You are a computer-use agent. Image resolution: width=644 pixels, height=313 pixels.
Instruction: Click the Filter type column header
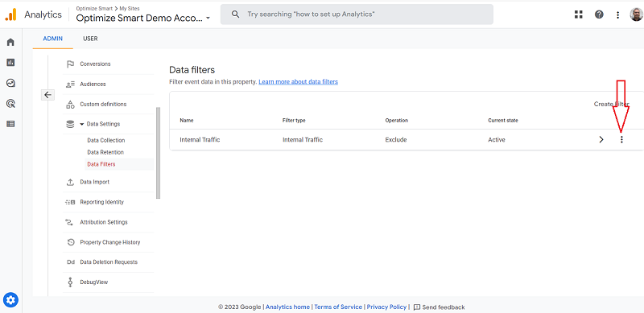coord(294,121)
